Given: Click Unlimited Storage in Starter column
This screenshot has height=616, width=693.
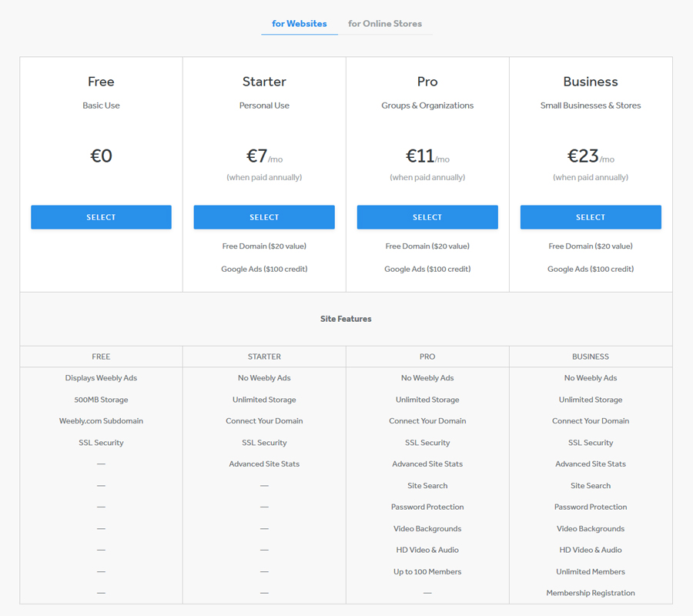Looking at the screenshot, I should pos(264,400).
